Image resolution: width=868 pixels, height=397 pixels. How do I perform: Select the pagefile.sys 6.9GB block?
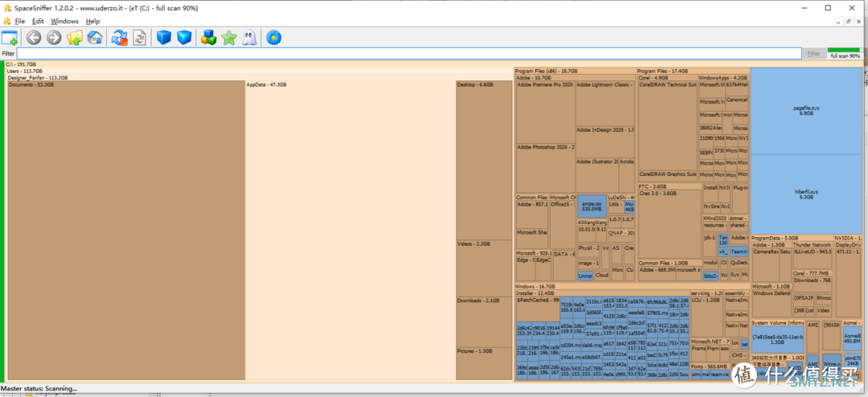(x=806, y=111)
